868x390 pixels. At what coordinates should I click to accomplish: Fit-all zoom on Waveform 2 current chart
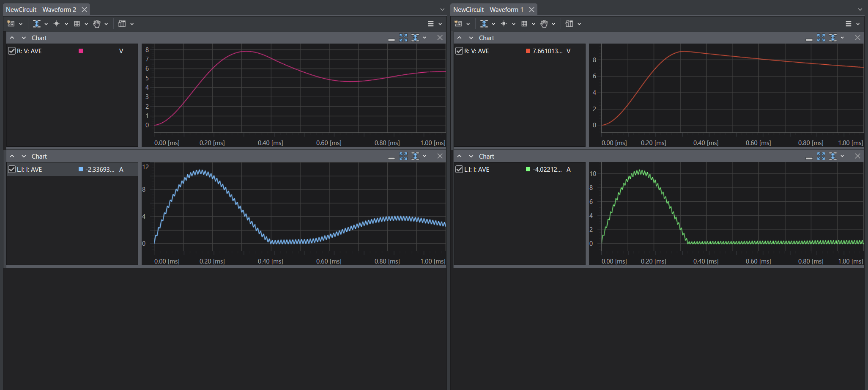click(x=403, y=156)
